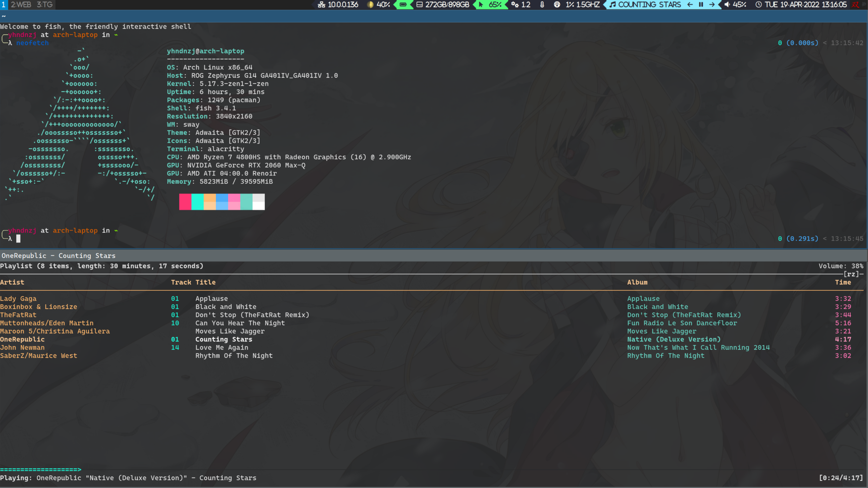Click the yhndnzj@arch-laptop neofetch heading

click(206, 51)
